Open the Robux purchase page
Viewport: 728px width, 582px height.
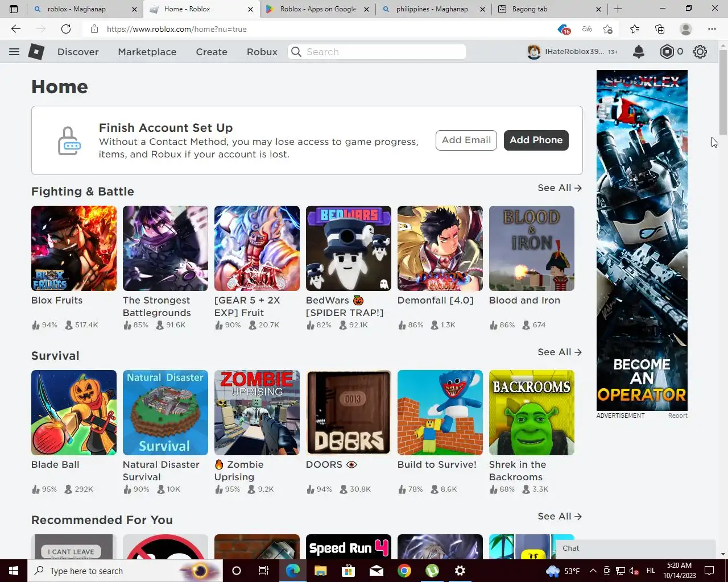[x=262, y=52]
